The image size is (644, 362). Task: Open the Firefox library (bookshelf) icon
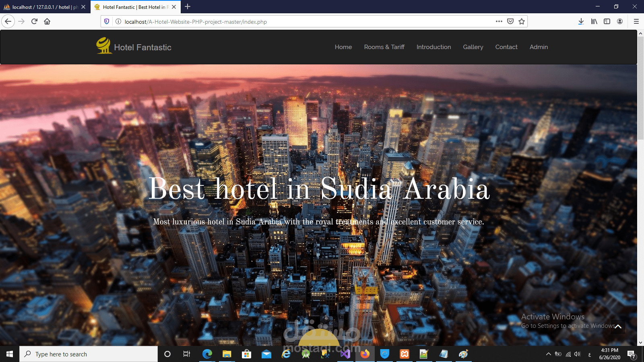pyautogui.click(x=594, y=21)
